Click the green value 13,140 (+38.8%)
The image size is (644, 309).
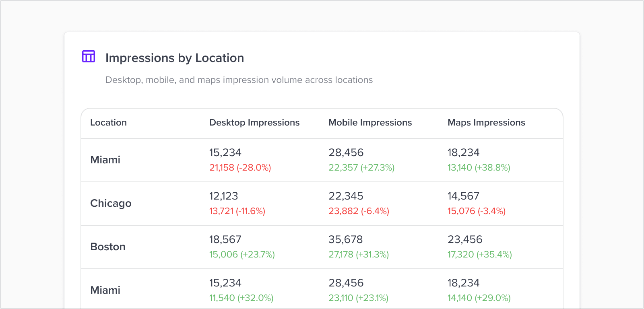pyautogui.click(x=479, y=167)
